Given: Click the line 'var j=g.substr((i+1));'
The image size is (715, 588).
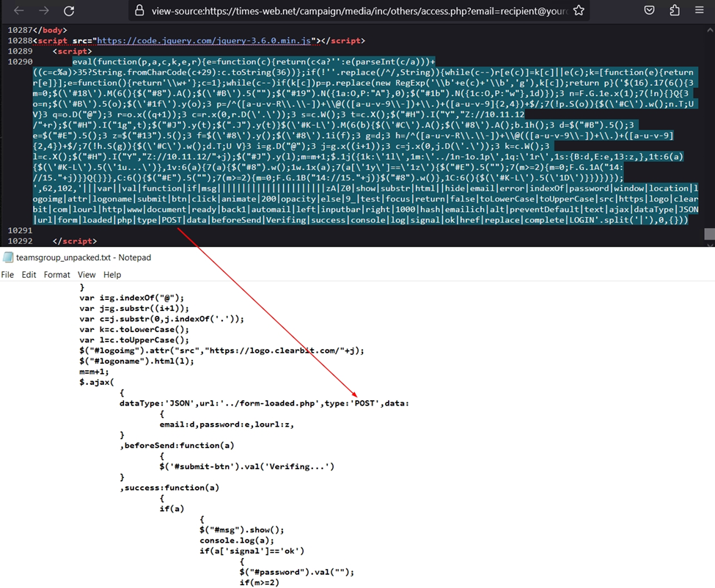Looking at the screenshot, I should 134,308.
